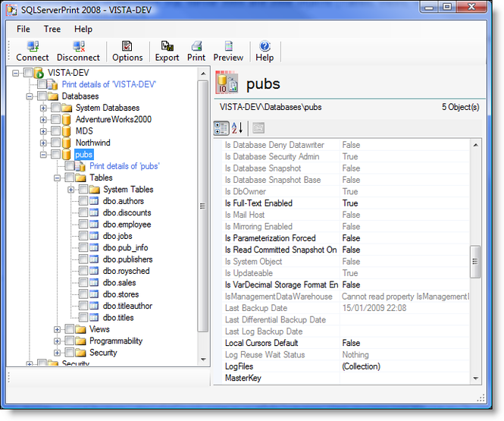Image resolution: width=504 pixels, height=421 pixels.
Task: Click the Views folder icon
Action: [x=80, y=329]
